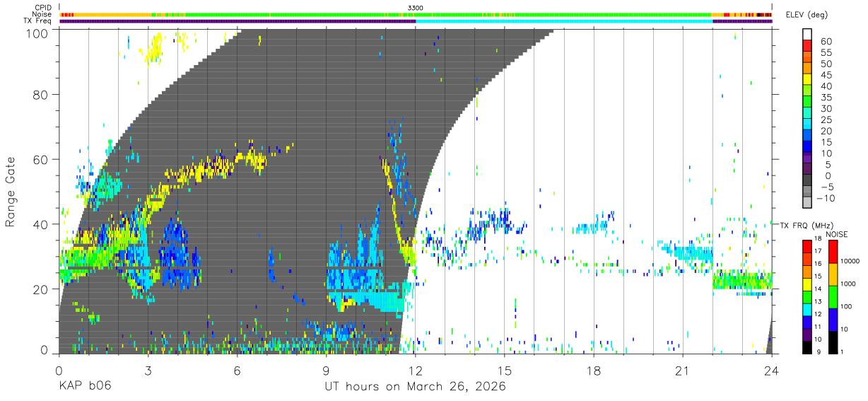The width and height of the screenshot is (868, 401).
Task: Click the 80 tick on Range Gate axis
Action: click(x=42, y=94)
